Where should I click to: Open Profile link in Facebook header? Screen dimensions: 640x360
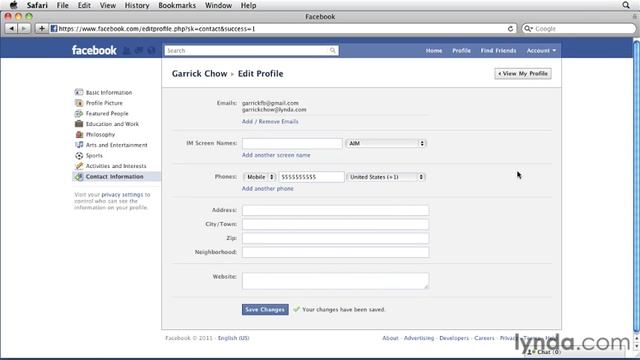[461, 51]
